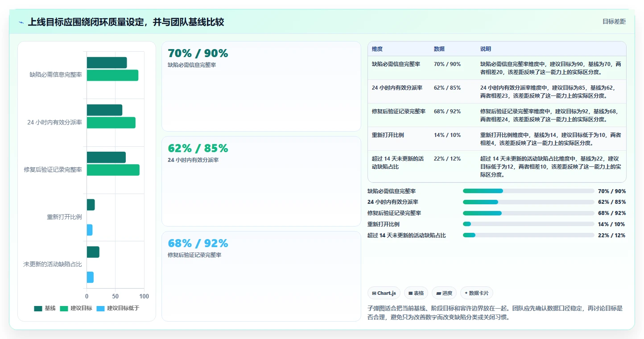The height and width of the screenshot is (339, 644).
Task: Click the 14% / 10% value beside the progress bar
Action: 611,224
